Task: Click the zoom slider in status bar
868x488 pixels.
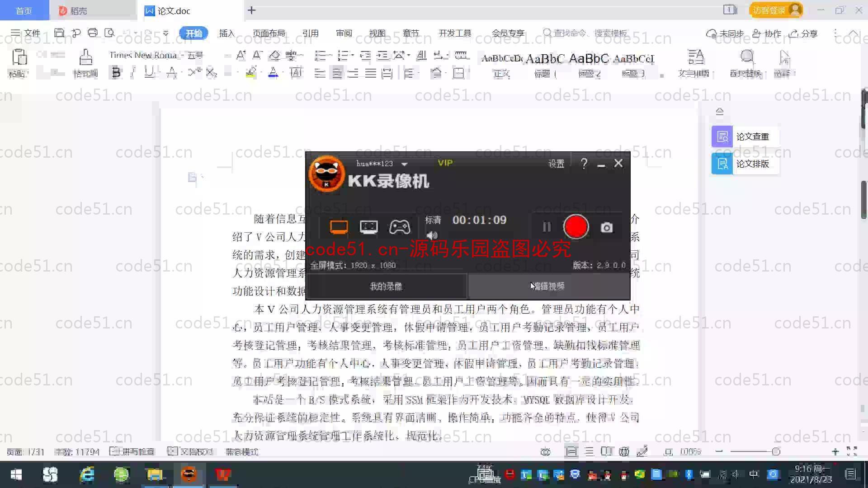Action: point(776,451)
